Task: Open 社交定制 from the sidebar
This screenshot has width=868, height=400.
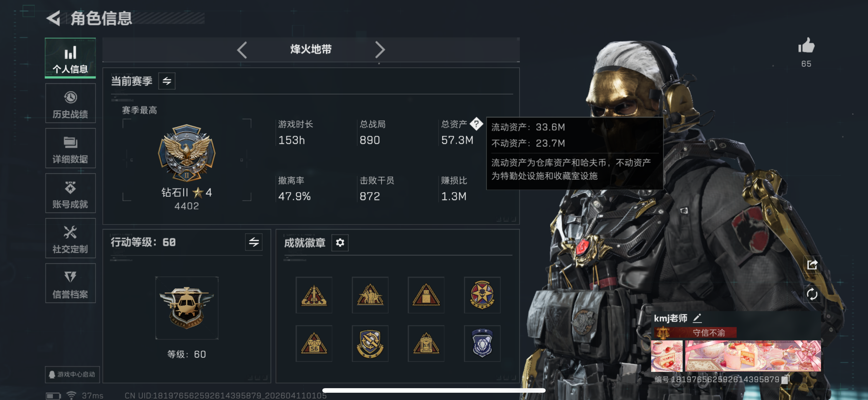Action: 71,238
